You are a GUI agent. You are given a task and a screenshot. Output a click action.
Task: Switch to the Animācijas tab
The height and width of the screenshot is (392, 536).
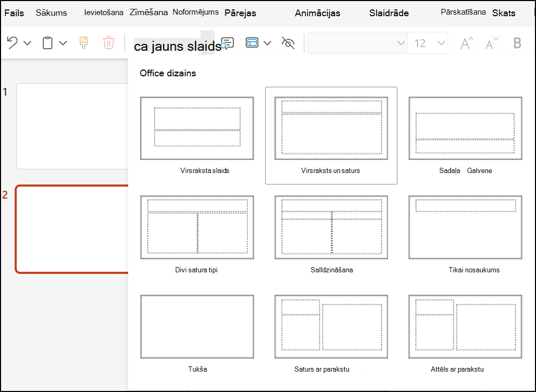click(317, 14)
